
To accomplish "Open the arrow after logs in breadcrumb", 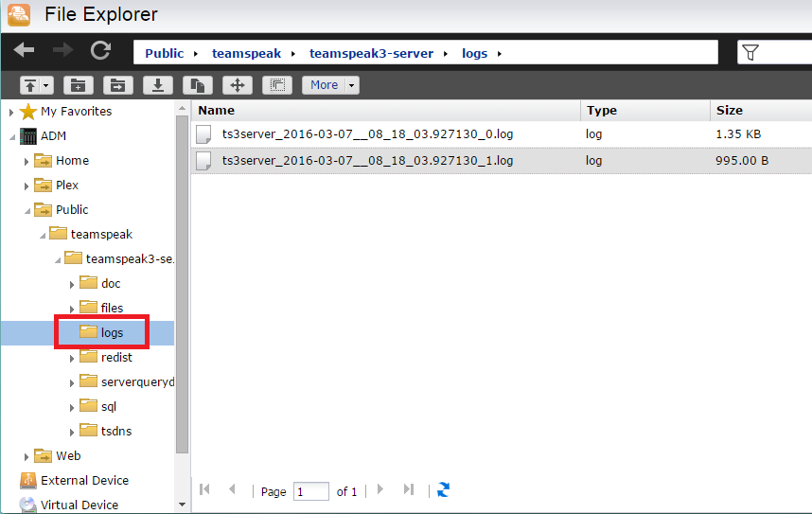I will (x=499, y=54).
